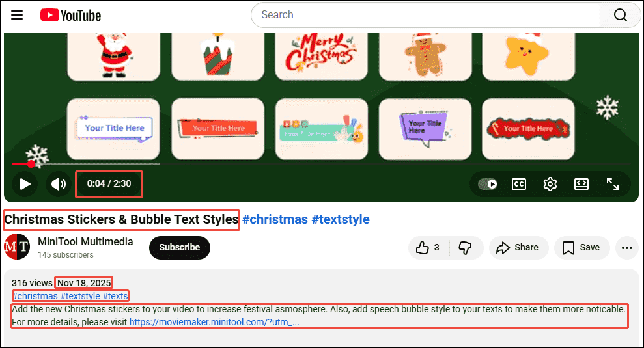
Task: Save the video to a playlist
Action: (x=581, y=247)
